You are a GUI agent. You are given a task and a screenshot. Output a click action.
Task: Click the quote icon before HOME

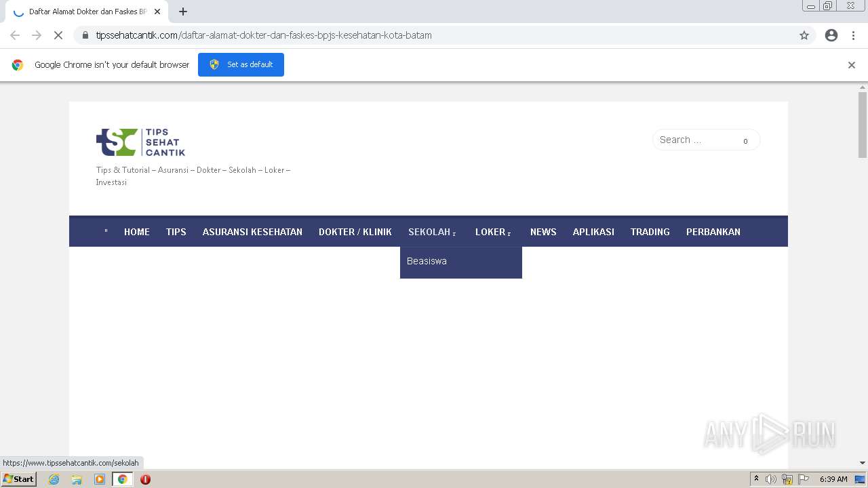[106, 232]
